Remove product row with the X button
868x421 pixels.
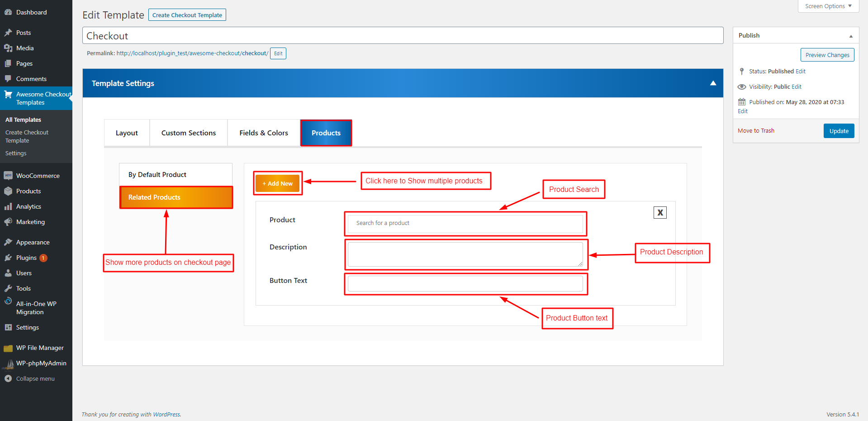660,212
